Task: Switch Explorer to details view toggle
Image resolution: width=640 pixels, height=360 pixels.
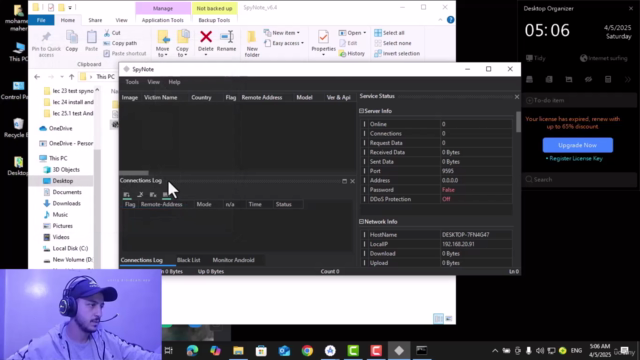Action: tap(438, 318)
